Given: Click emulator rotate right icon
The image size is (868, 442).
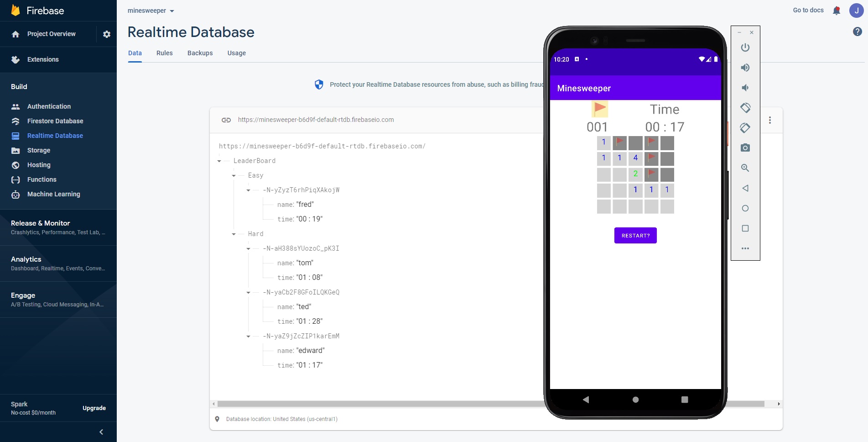Looking at the screenshot, I should point(745,128).
